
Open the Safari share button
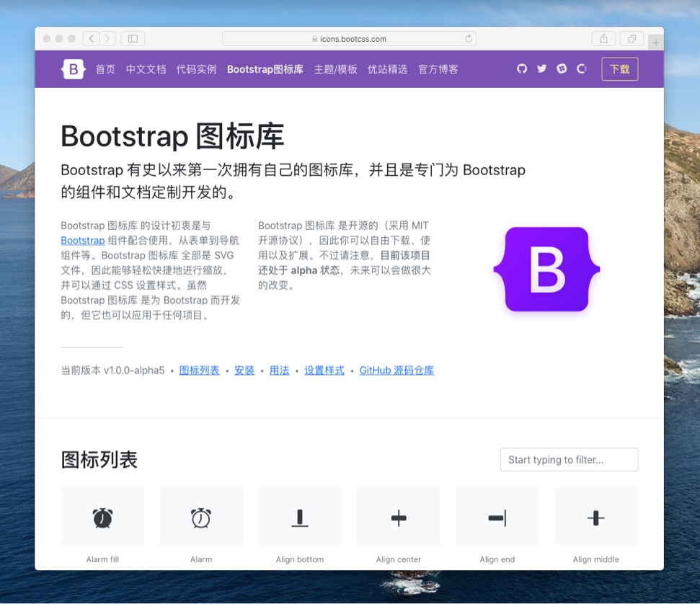tap(603, 39)
